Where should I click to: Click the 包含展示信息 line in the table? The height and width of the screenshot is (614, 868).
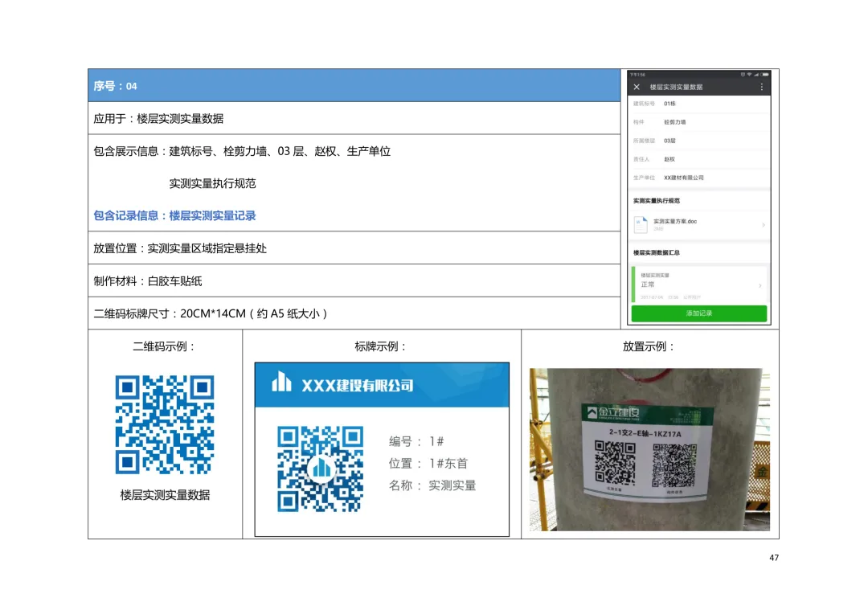pyautogui.click(x=242, y=151)
